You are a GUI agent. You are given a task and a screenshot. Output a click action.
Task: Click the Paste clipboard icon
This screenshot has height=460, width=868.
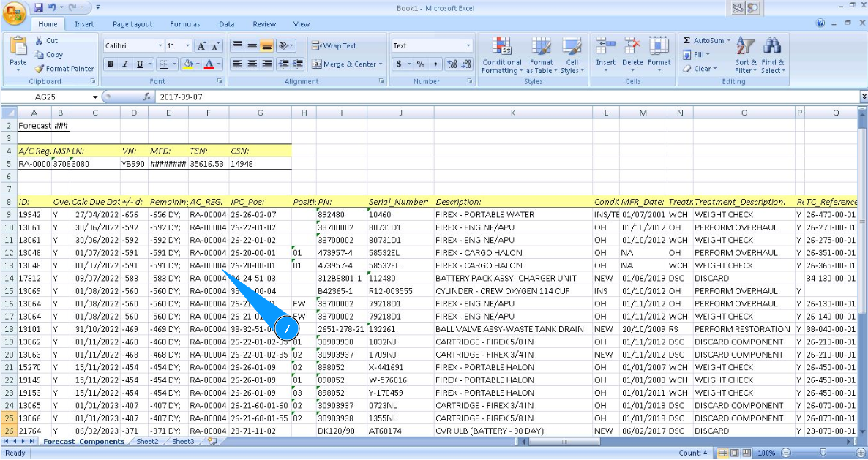[x=18, y=46]
